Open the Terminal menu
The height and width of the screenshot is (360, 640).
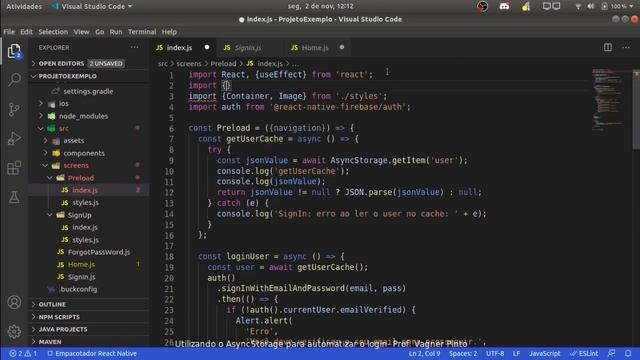(x=142, y=32)
